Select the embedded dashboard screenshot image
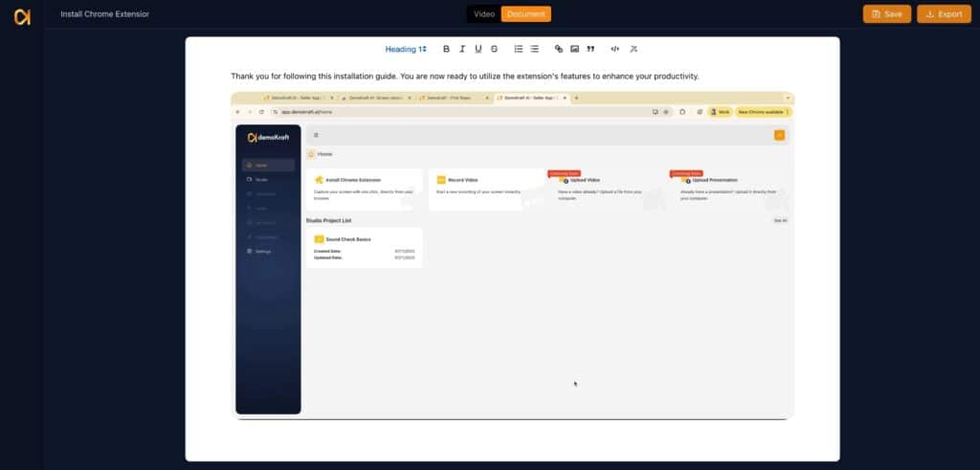Viewport: 980px width, 470px height. [x=512, y=255]
